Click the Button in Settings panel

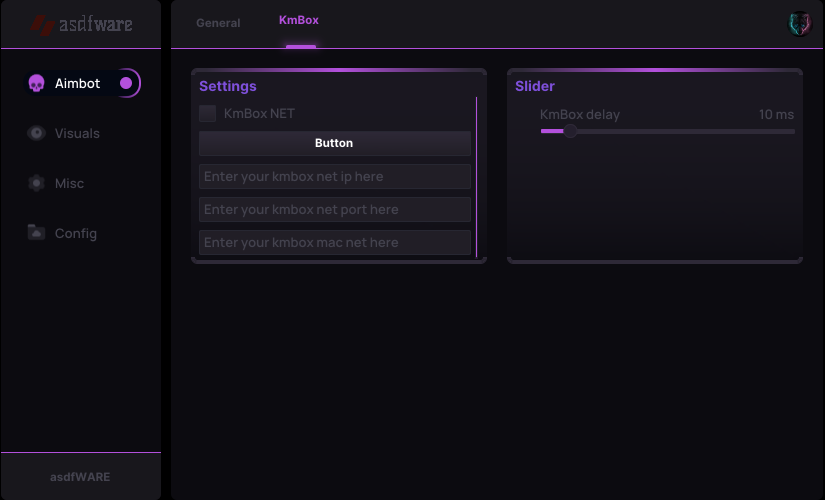[335, 143]
